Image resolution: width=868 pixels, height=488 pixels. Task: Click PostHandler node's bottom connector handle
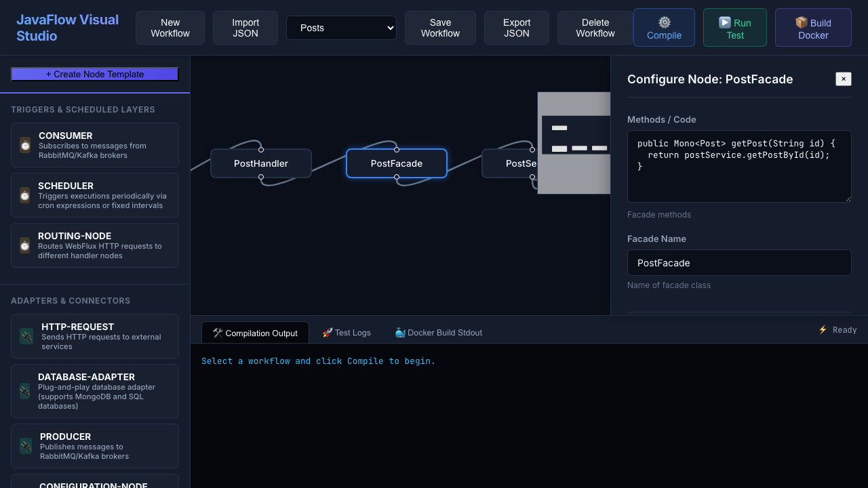[x=261, y=177]
